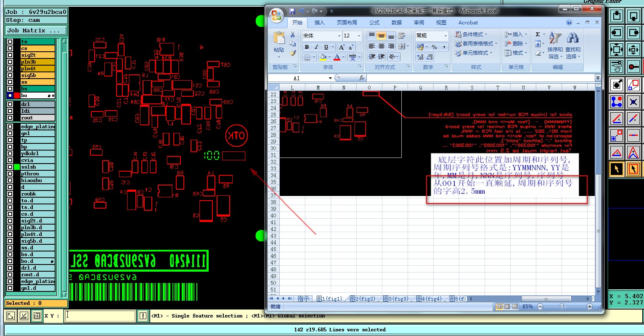Click the Insert Function fx icon

coord(362,78)
